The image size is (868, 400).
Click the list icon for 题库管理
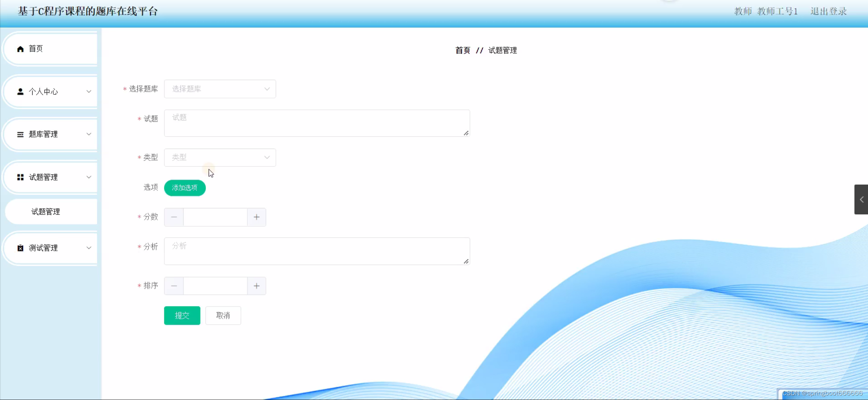click(20, 135)
